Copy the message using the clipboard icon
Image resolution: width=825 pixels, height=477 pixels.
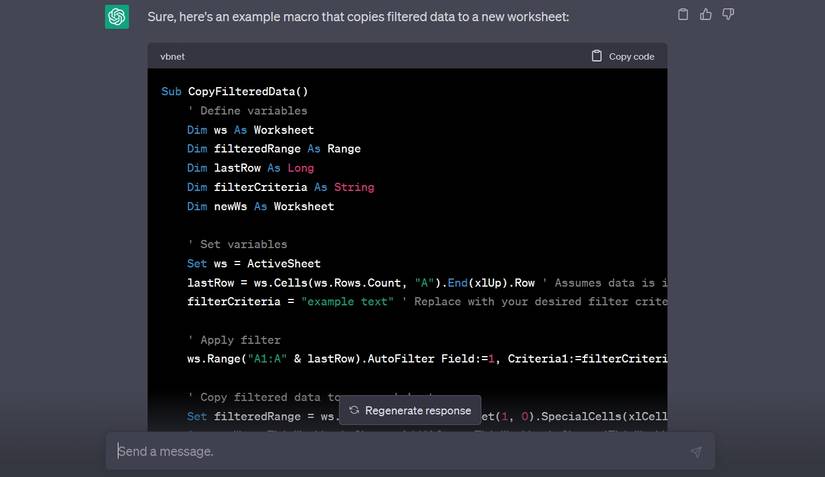tap(683, 15)
